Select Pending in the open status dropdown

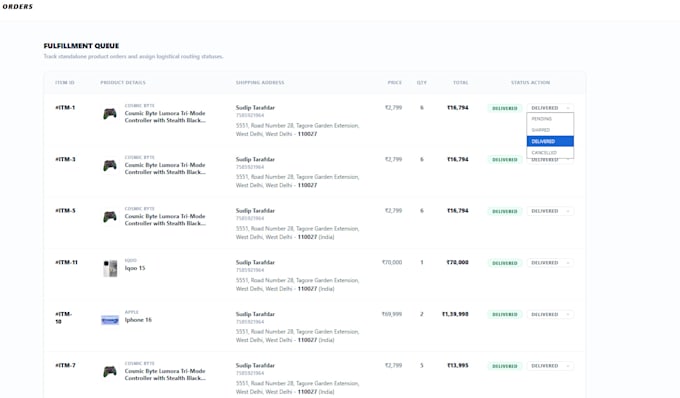click(x=550, y=118)
